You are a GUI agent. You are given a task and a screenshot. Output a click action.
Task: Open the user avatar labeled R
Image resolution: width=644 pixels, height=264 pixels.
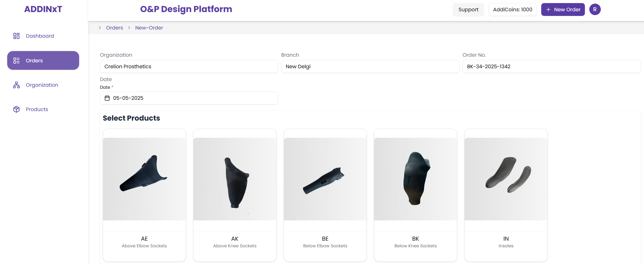coord(595,9)
